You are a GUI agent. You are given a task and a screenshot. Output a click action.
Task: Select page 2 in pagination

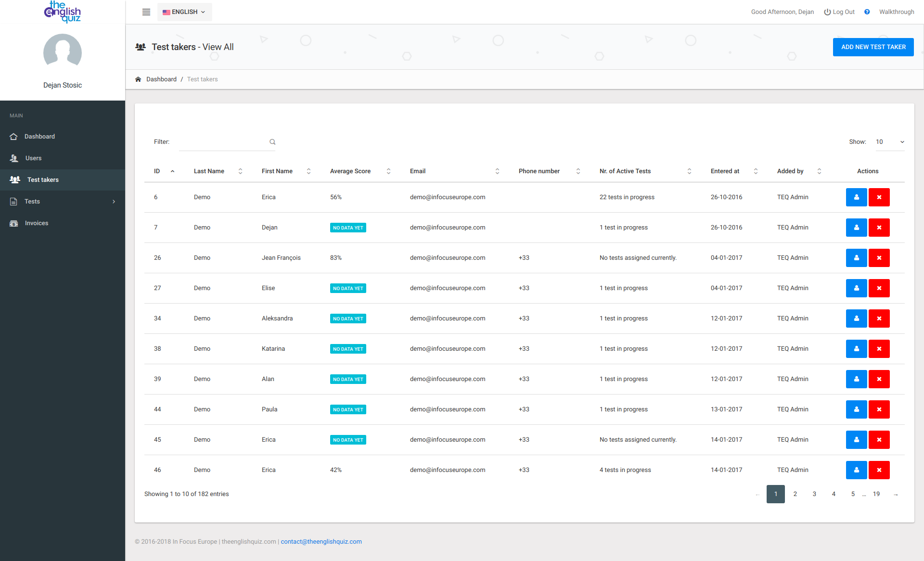point(795,494)
